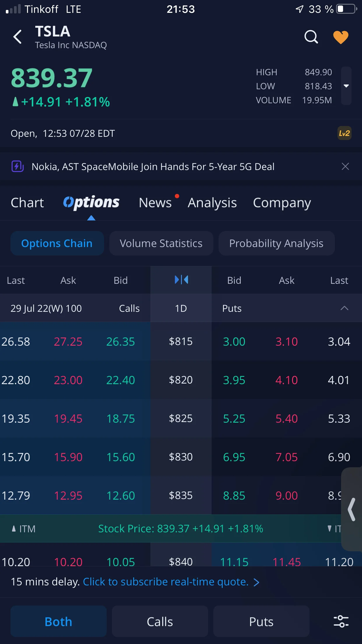Dismiss the Nokia news banner
This screenshot has height=644, width=362.
point(345,167)
